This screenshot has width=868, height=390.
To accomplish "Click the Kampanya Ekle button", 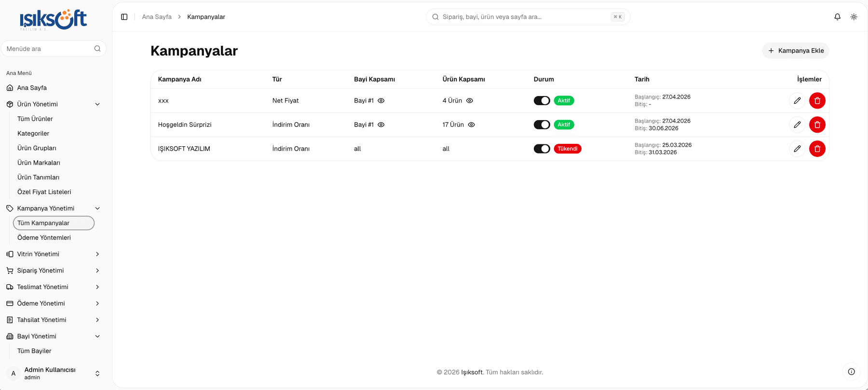I will [796, 51].
